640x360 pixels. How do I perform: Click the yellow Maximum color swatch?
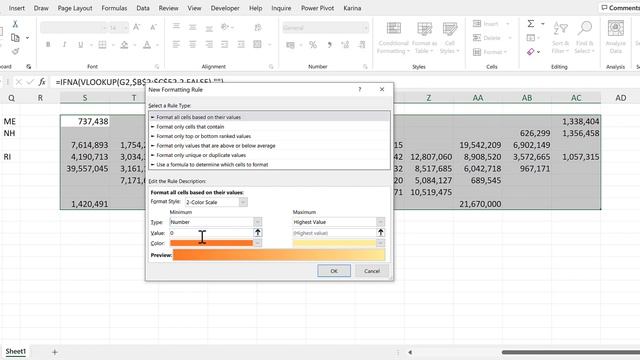pyautogui.click(x=334, y=243)
